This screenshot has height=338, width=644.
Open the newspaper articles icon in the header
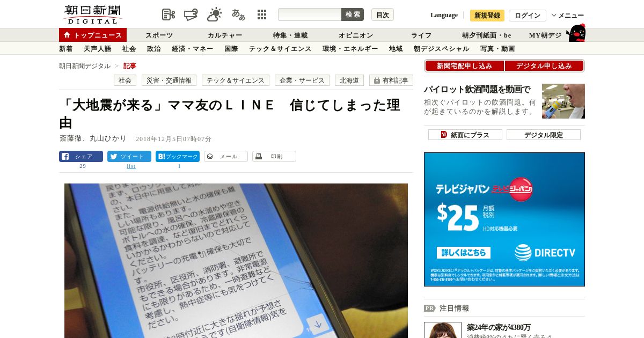[x=169, y=14]
